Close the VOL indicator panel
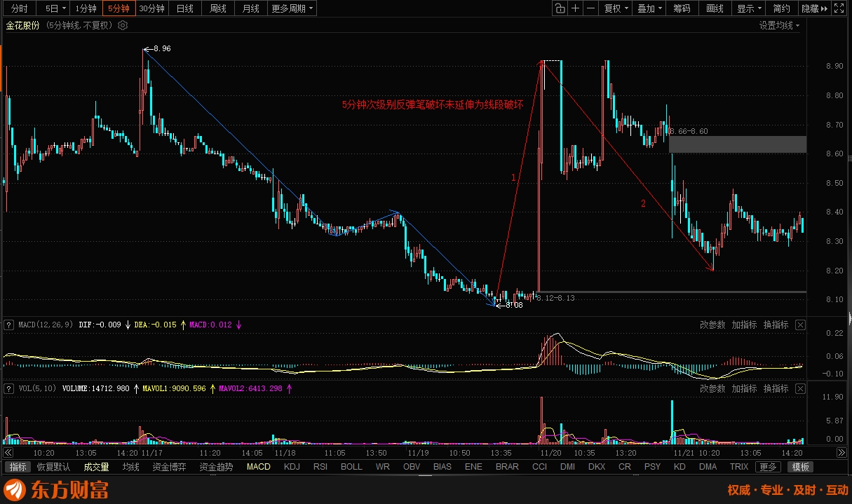Viewport: 852px width, 504px height. (801, 388)
